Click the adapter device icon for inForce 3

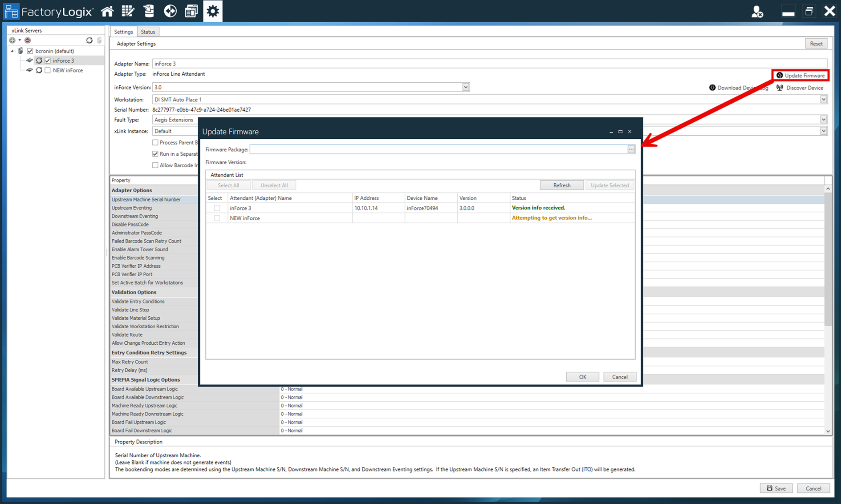29,60
